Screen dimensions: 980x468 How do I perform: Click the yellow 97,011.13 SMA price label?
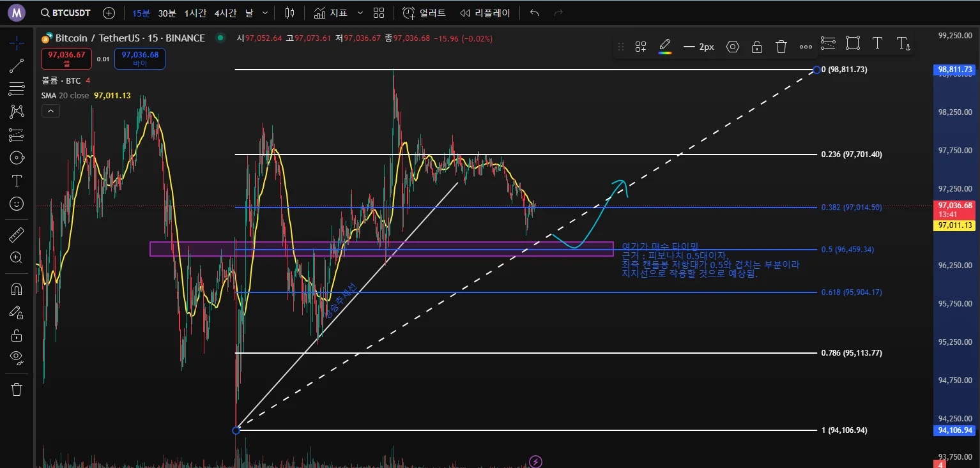955,225
